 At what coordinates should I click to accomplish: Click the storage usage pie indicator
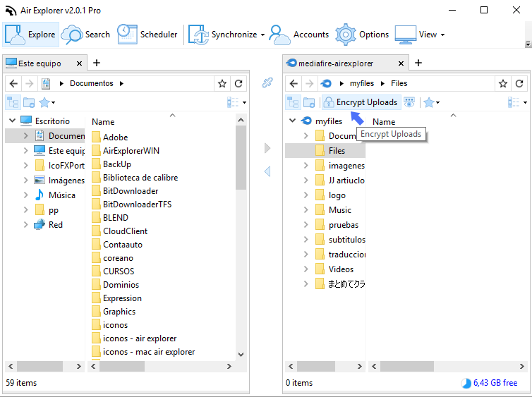[x=466, y=383]
